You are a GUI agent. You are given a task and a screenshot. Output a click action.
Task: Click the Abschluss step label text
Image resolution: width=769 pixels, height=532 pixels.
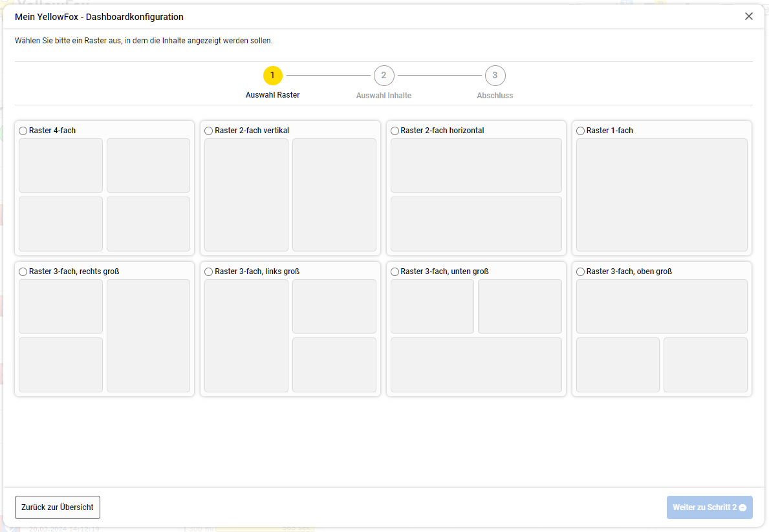(x=495, y=94)
